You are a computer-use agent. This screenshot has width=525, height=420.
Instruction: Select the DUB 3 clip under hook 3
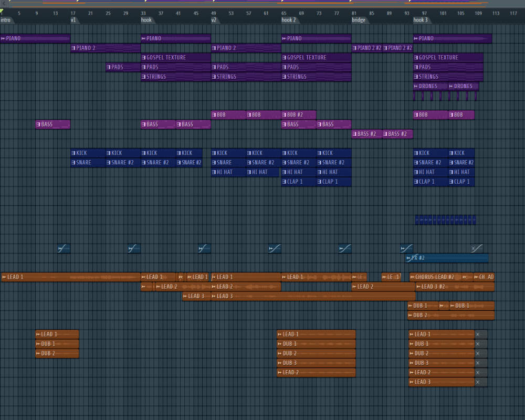442,363
